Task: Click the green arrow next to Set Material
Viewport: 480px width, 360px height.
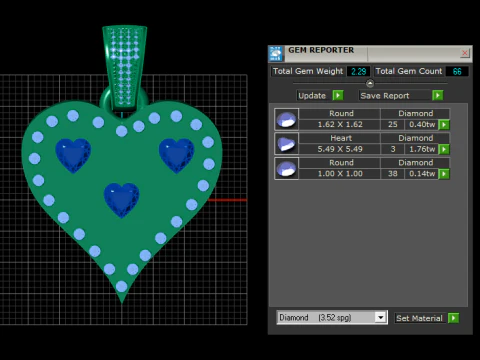Action: pyautogui.click(x=454, y=318)
